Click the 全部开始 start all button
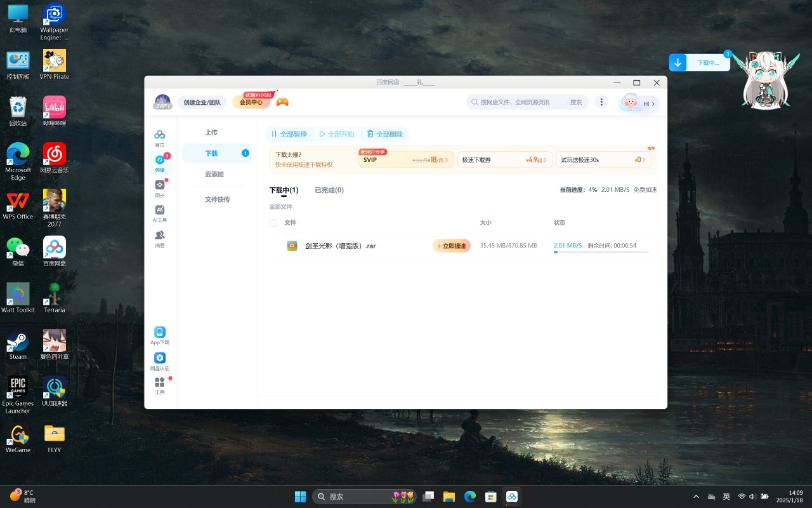 tap(337, 134)
